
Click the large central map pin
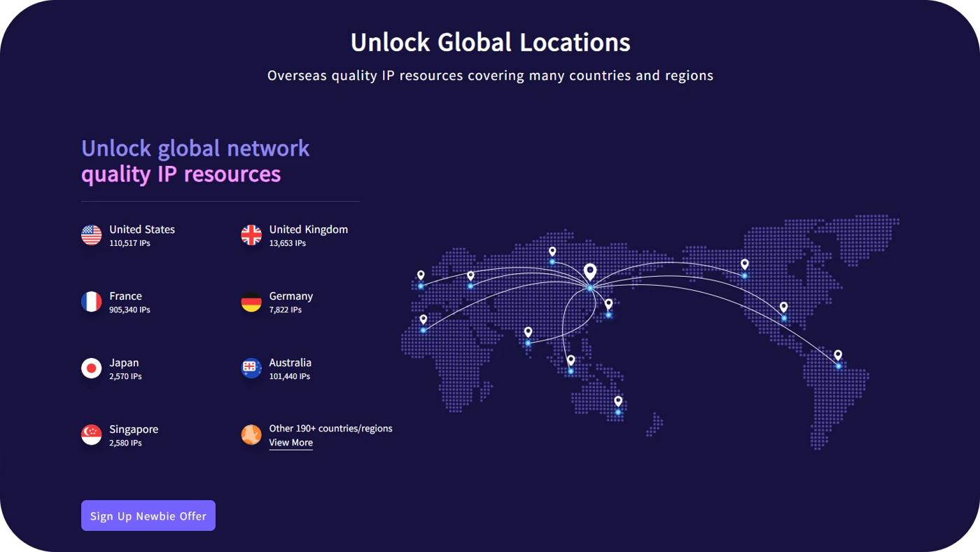[x=590, y=272]
